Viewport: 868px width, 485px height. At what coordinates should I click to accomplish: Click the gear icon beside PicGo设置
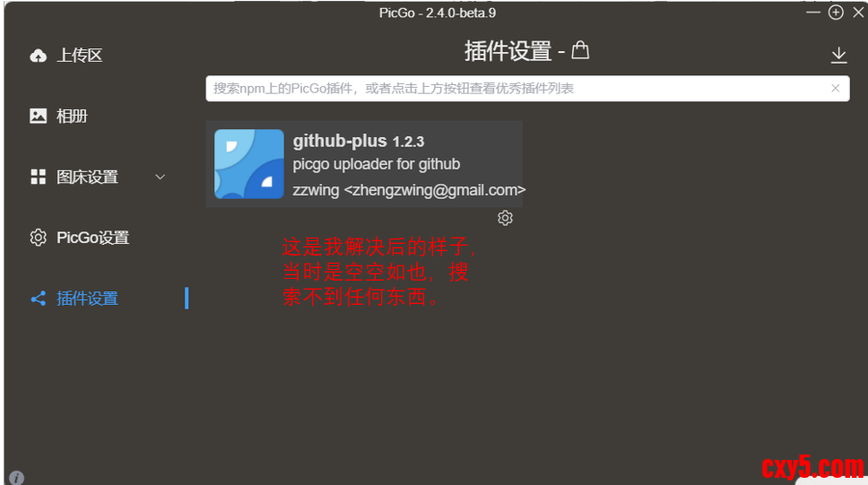point(39,238)
